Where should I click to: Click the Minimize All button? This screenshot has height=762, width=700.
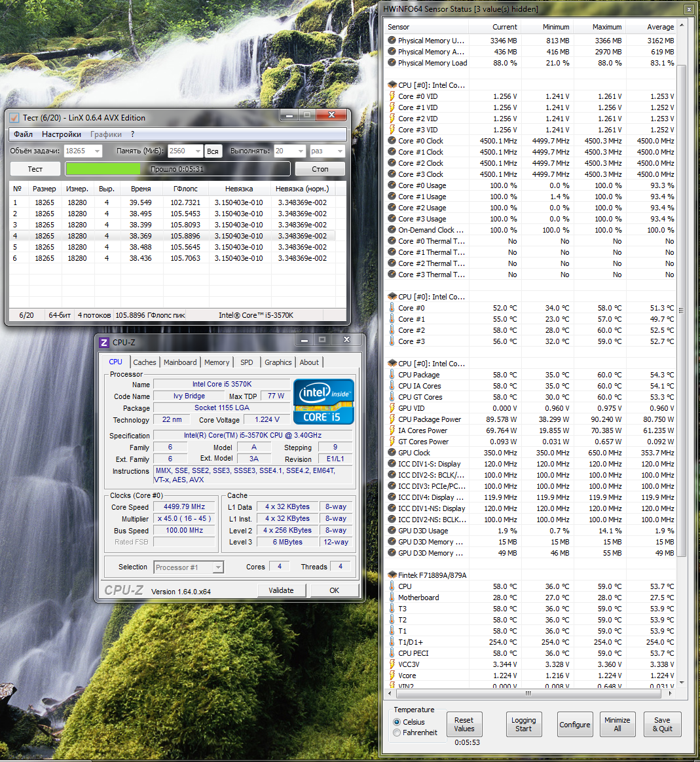tap(617, 724)
